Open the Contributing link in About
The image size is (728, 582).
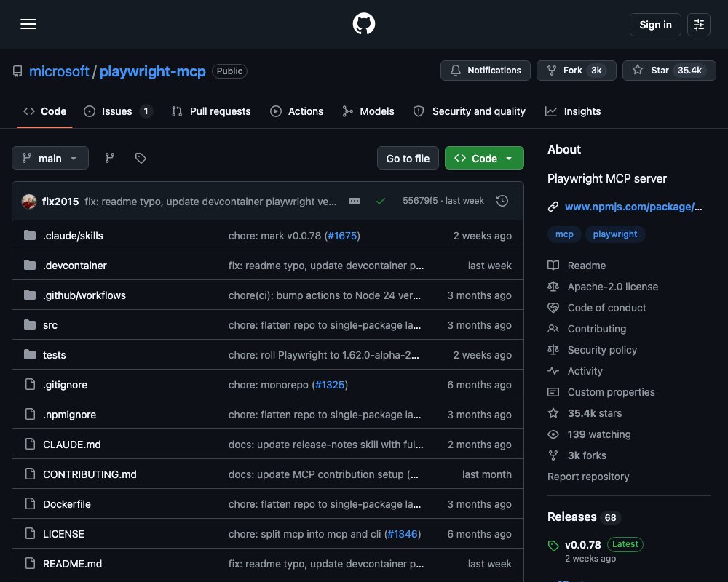(597, 329)
